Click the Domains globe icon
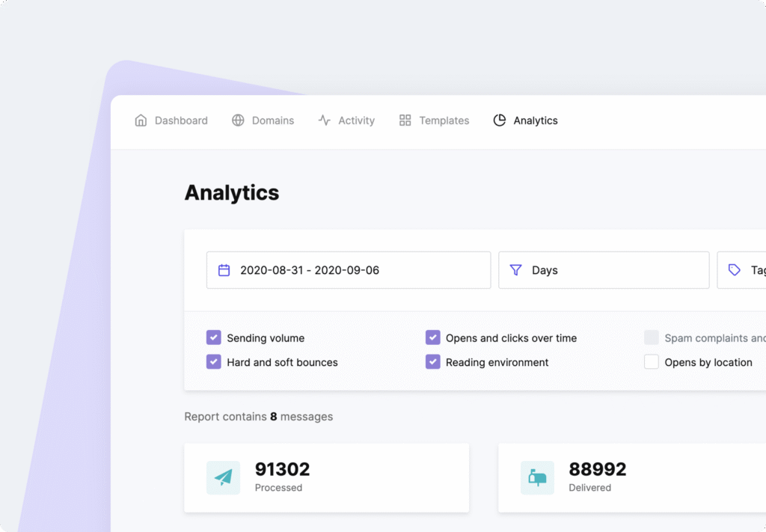The height and width of the screenshot is (532, 766). click(x=238, y=120)
